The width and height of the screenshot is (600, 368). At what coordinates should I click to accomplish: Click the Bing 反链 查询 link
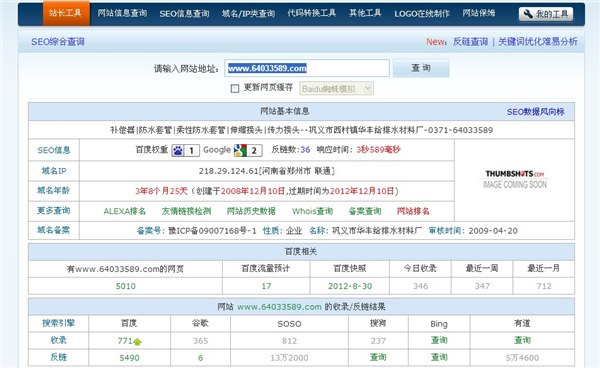[x=439, y=357]
